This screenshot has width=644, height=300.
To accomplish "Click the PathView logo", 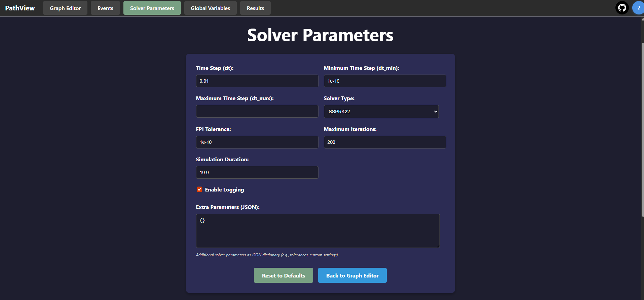I will (x=20, y=8).
